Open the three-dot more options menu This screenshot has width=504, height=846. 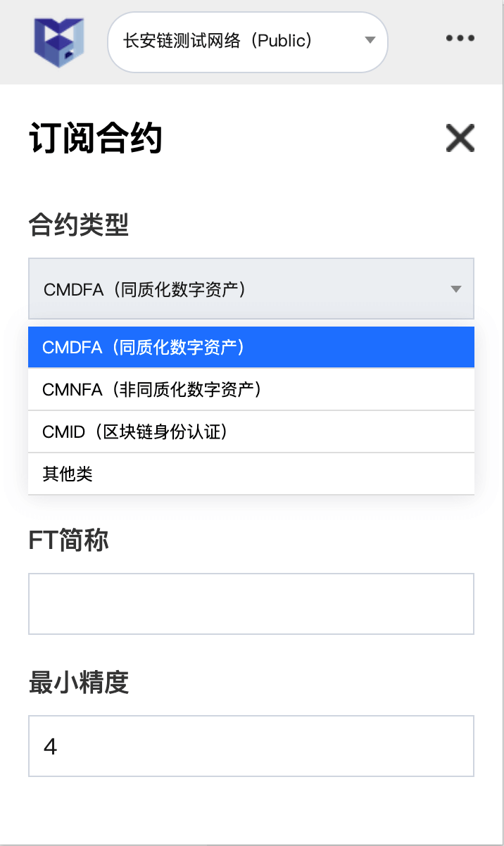click(460, 39)
